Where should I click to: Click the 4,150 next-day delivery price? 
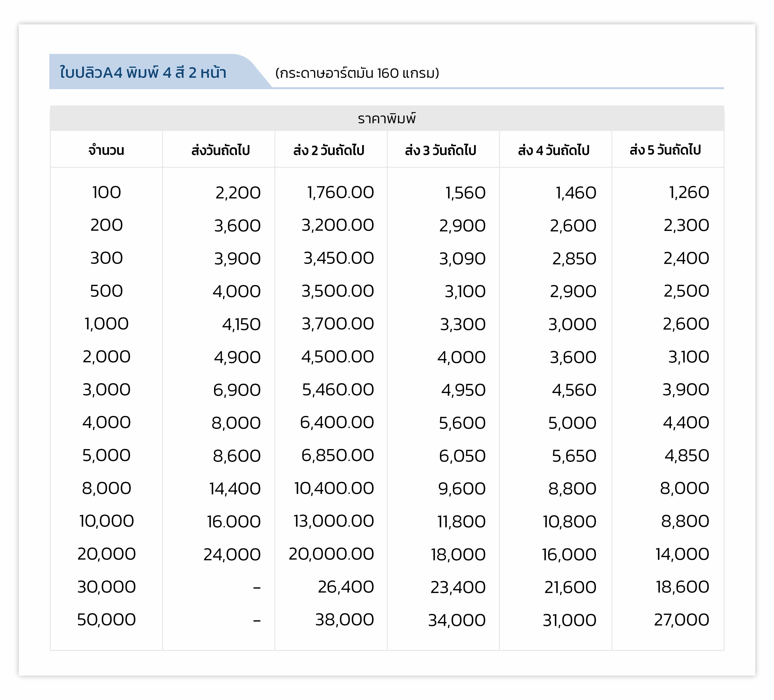click(241, 324)
